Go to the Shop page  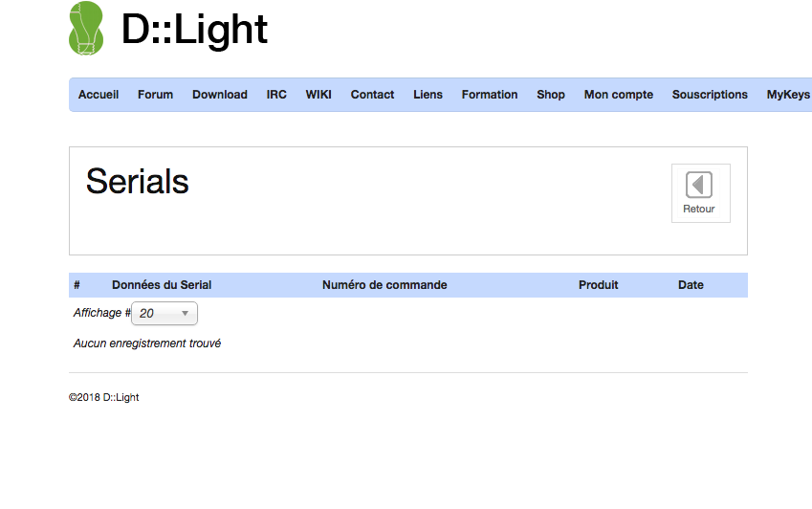pyautogui.click(x=551, y=95)
